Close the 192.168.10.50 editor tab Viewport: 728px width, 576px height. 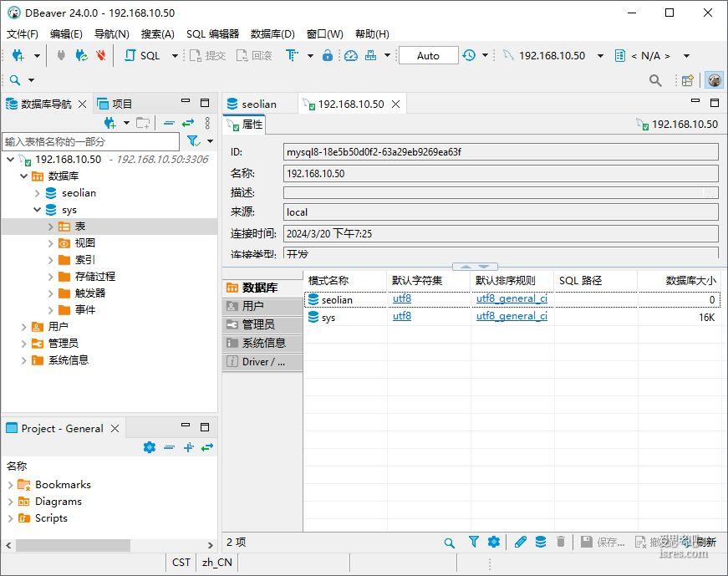(x=395, y=104)
